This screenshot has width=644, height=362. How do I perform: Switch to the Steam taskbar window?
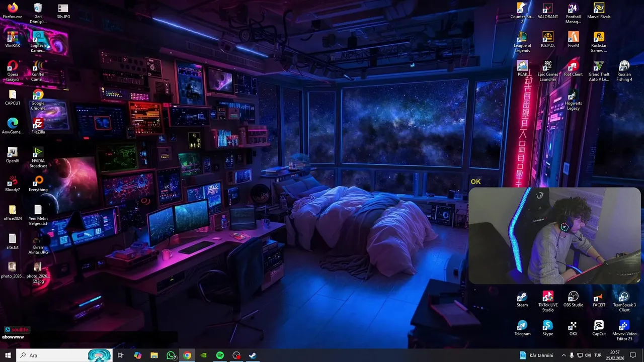[253, 355]
